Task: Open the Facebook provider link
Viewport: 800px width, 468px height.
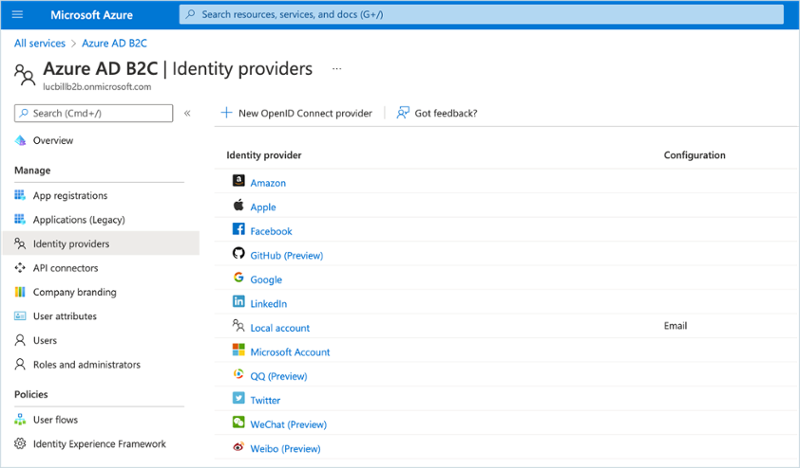Action: point(271,231)
